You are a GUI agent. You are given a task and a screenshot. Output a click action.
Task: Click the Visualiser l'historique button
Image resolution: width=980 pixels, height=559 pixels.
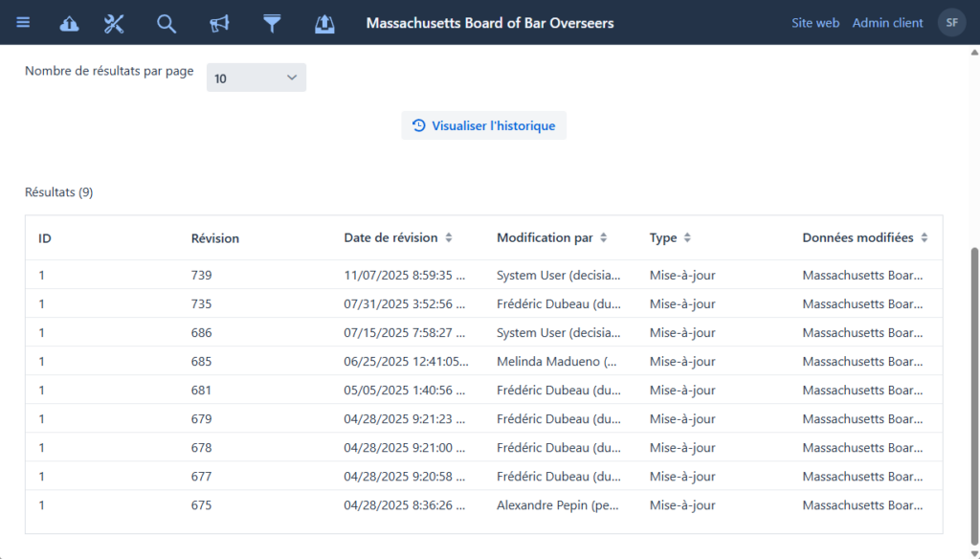(x=483, y=125)
